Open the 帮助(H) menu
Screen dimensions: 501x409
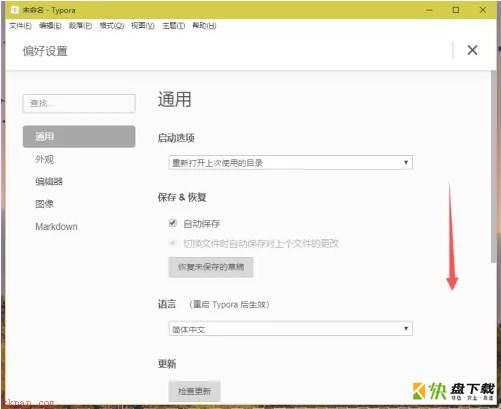(204, 26)
